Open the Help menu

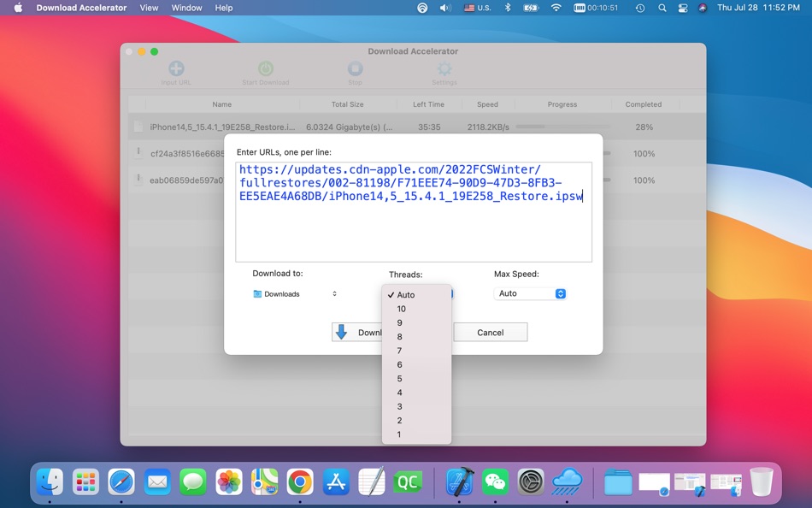click(x=224, y=8)
